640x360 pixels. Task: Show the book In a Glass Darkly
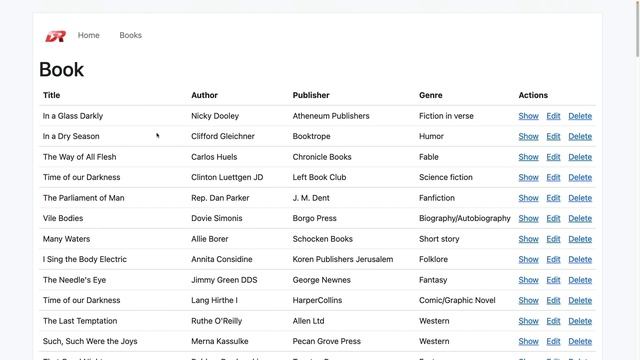529,116
